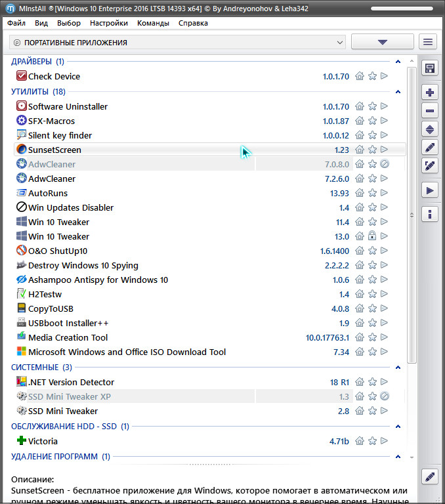Image resolution: width=445 pixels, height=504 pixels.
Task: Click the plus add button in sidebar
Action: tap(430, 93)
